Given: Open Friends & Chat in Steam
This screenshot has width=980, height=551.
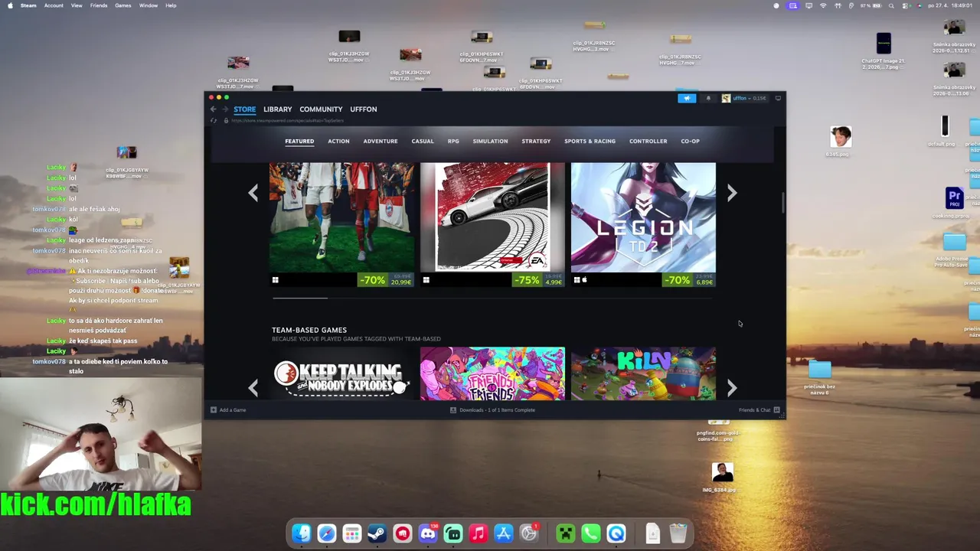Looking at the screenshot, I should click(759, 410).
